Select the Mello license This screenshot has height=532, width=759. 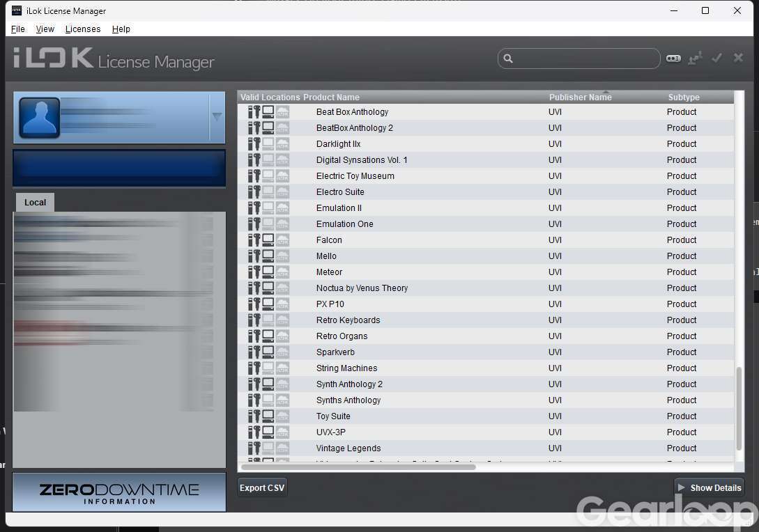486,256
